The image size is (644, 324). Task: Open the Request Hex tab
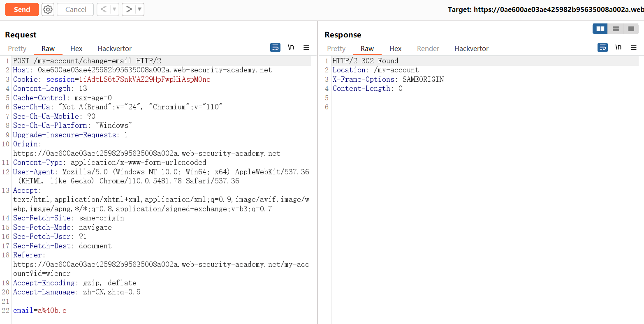point(76,49)
